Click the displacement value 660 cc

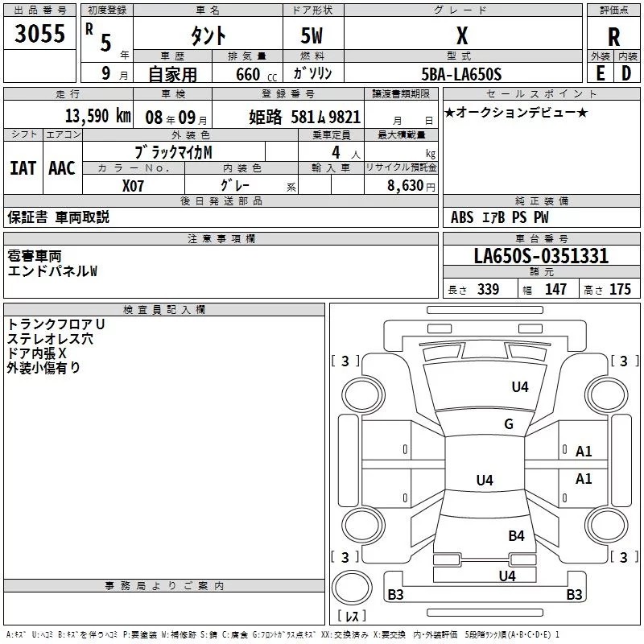point(256,75)
